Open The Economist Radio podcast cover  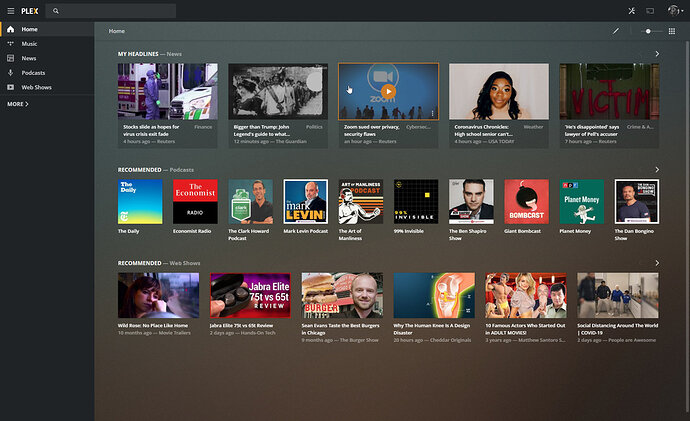pyautogui.click(x=195, y=201)
